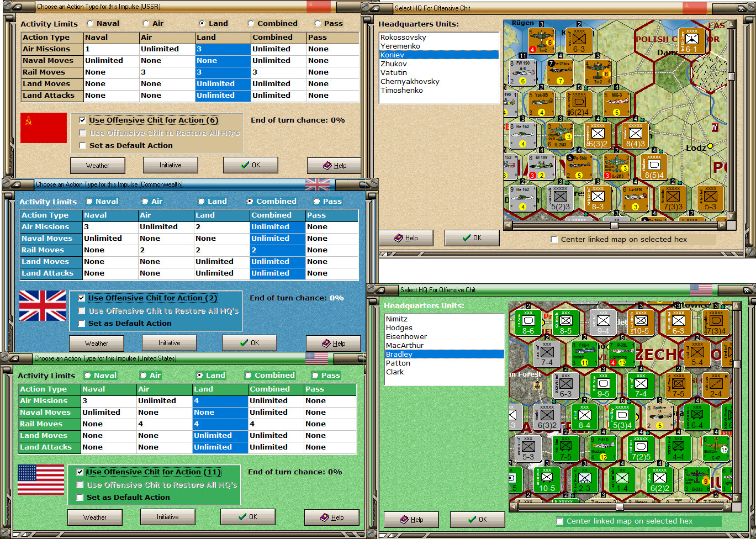Select the Patton 7(2)5 HQ counter
Viewport: 756px width, 539px height.
pos(641,448)
